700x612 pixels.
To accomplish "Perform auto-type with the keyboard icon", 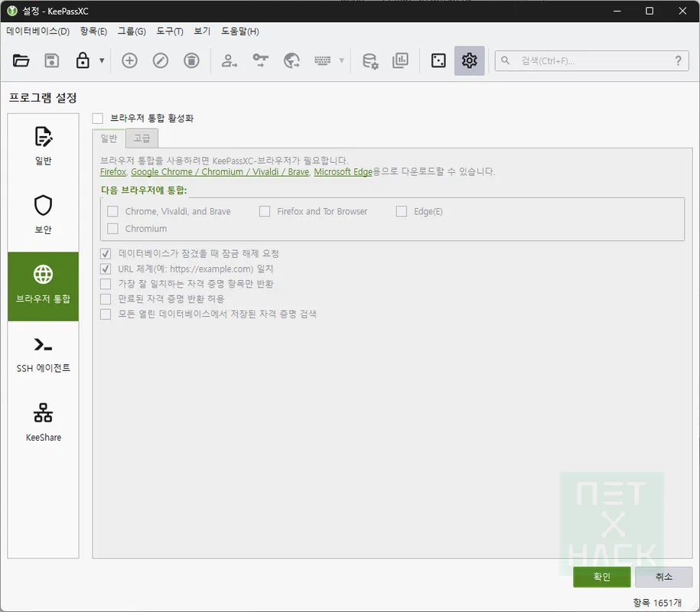I will point(322,60).
